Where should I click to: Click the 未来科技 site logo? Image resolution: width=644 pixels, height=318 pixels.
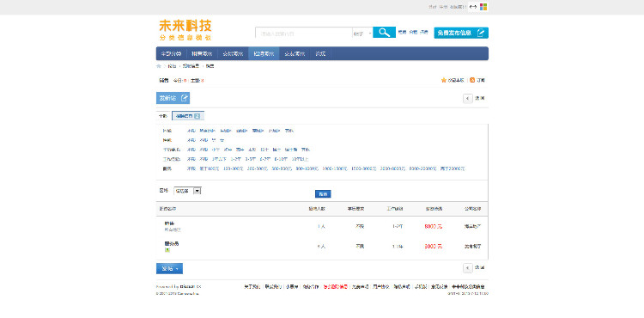(185, 30)
